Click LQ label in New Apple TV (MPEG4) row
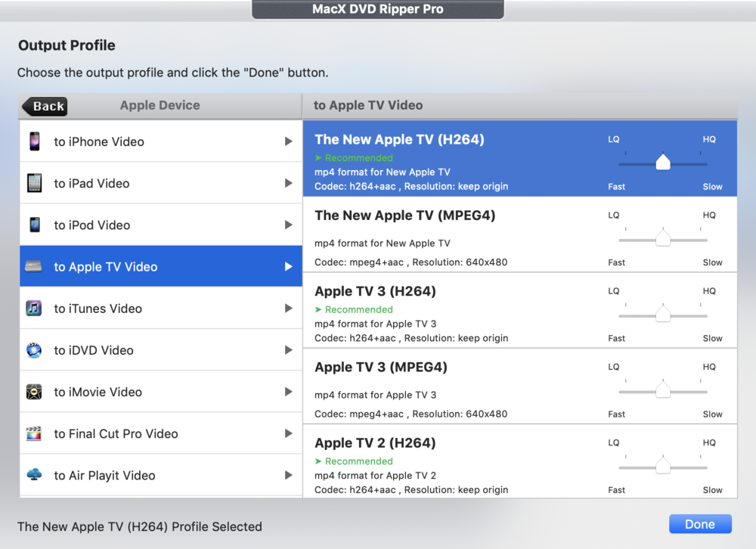The height and width of the screenshot is (549, 756). tap(613, 215)
